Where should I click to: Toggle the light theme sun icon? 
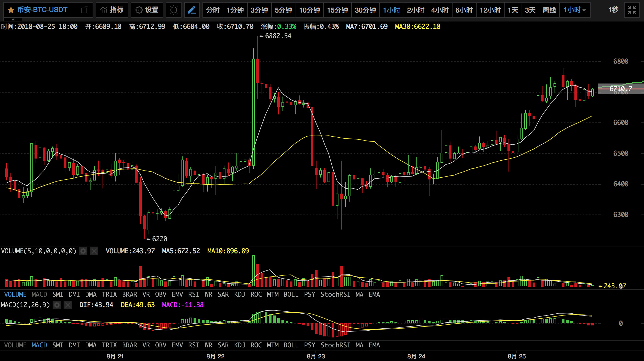(173, 10)
